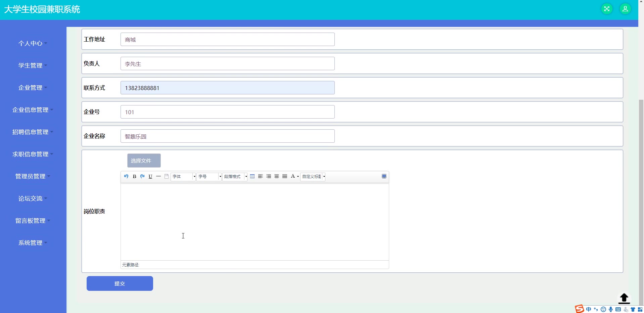Click the undo icon in editor toolbar
Image resolution: width=644 pixels, height=313 pixels.
(126, 176)
